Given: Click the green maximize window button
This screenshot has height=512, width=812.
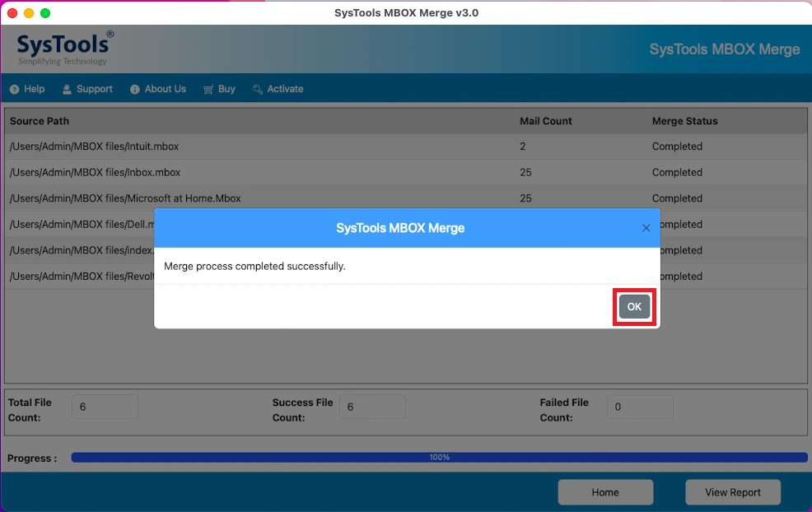Looking at the screenshot, I should pyautogui.click(x=45, y=13).
